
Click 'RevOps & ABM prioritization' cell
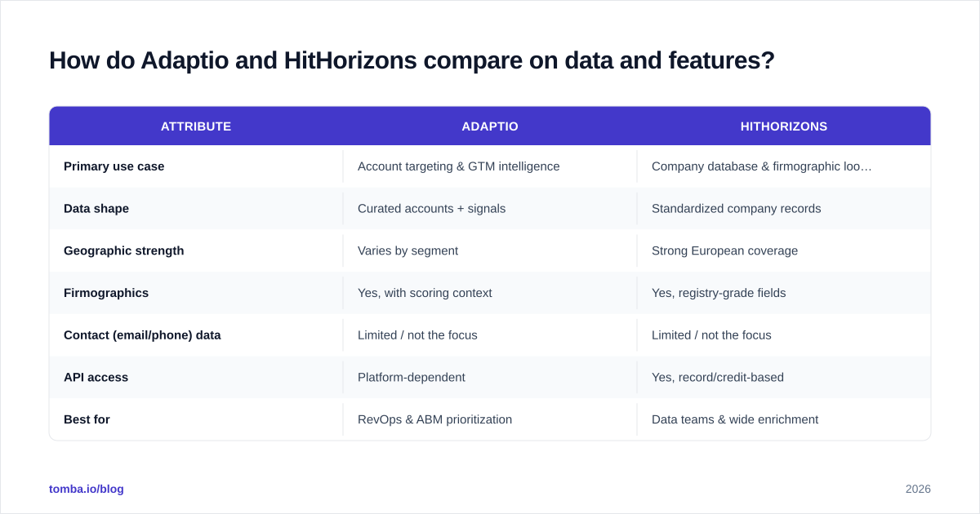(x=435, y=420)
